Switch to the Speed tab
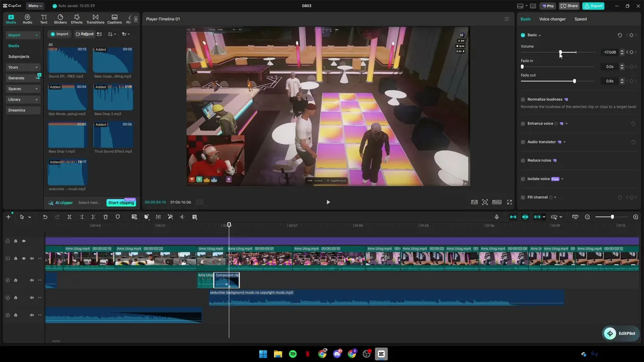 coord(581,19)
